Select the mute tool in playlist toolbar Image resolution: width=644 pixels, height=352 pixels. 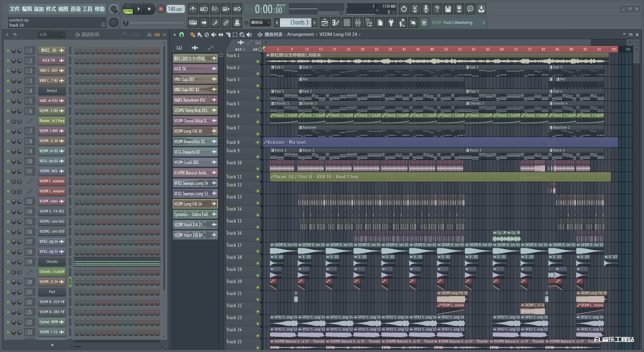pyautogui.click(x=214, y=35)
